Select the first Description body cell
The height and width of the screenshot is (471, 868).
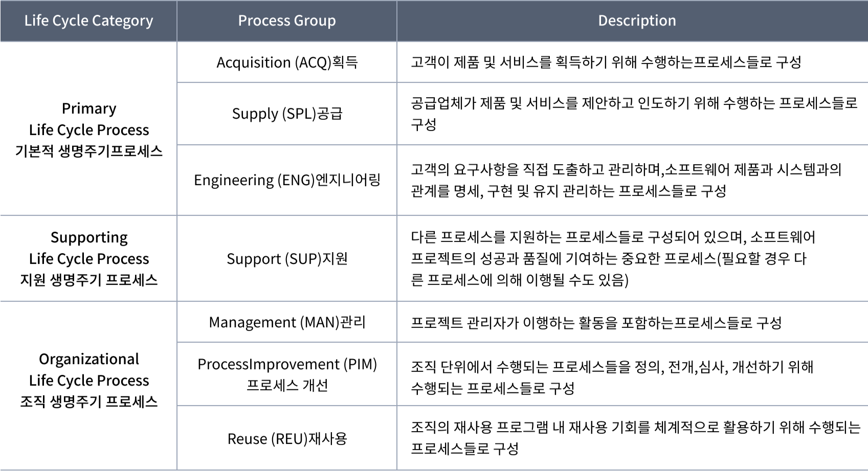click(632, 62)
